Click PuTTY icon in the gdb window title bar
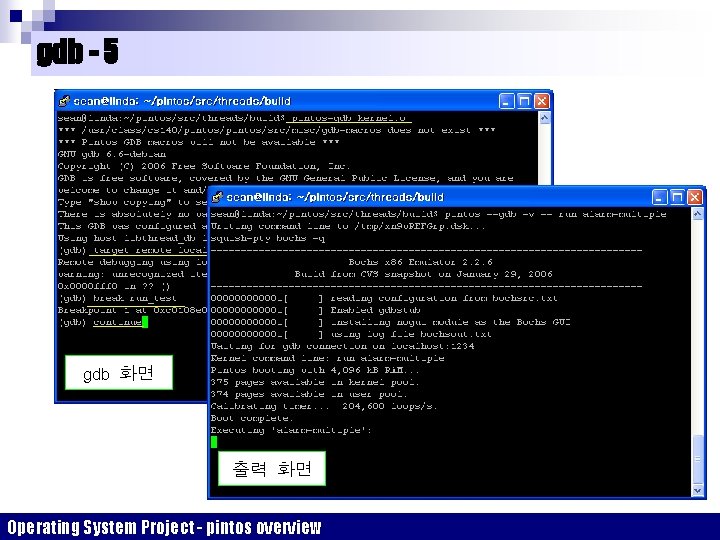720x540 pixels. tap(64, 101)
